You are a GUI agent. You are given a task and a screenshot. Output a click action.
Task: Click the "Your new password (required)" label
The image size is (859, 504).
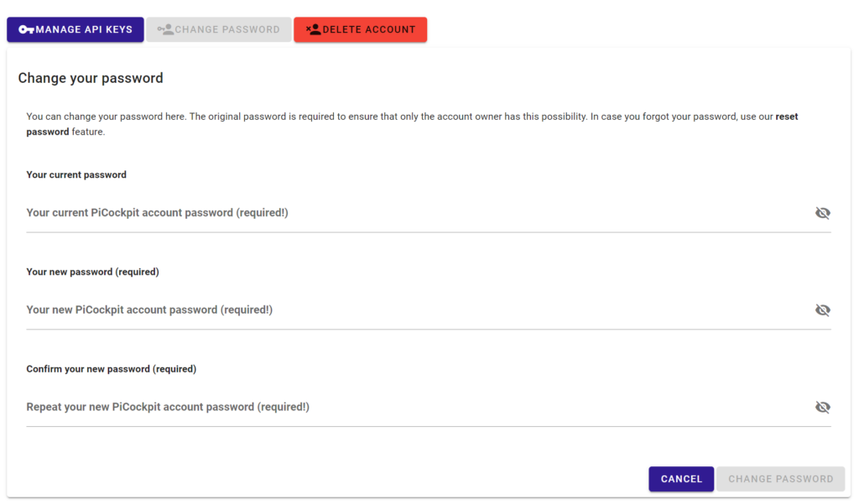(x=92, y=272)
